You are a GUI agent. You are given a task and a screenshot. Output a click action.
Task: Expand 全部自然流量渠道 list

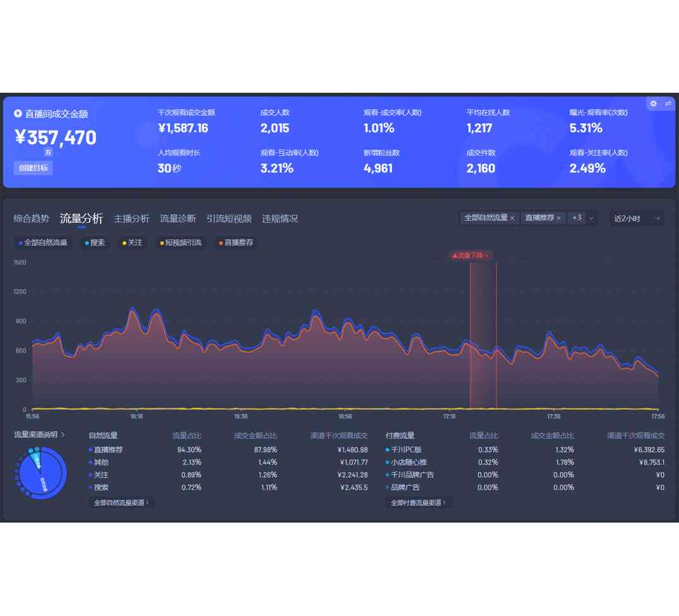click(x=121, y=503)
